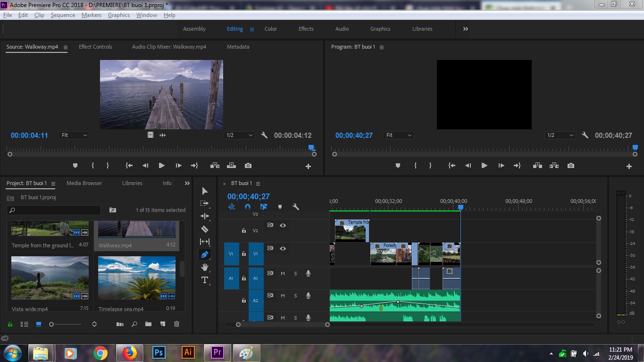Screen dimensions: 644x362
Task: Switch to the Color workspace
Action: click(271, 29)
